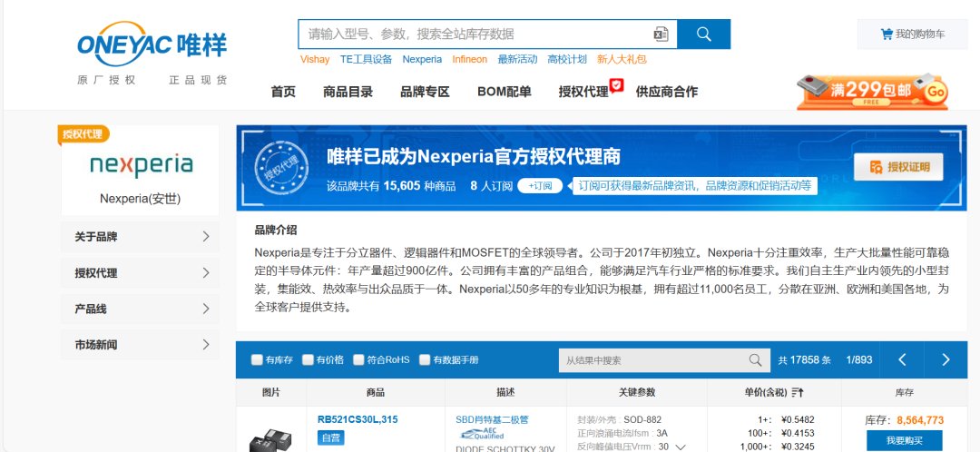Click the 授权代理 circular stamp icon

(x=280, y=167)
